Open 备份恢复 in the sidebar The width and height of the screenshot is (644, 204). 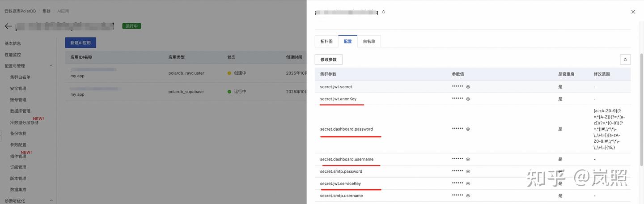click(18, 133)
